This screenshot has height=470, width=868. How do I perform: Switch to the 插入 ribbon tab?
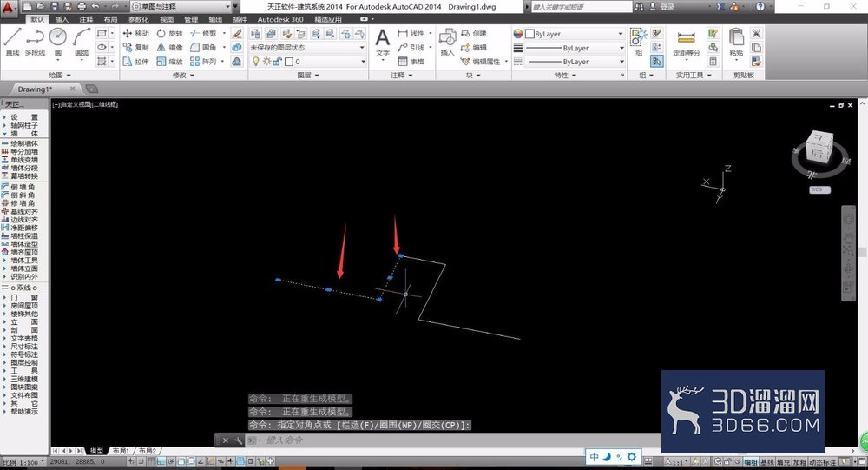point(62,19)
